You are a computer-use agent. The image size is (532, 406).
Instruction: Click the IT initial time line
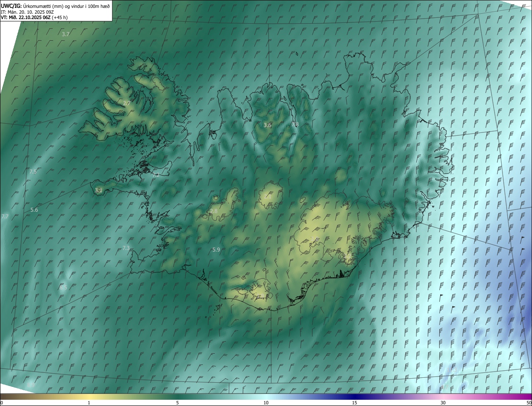[27, 12]
